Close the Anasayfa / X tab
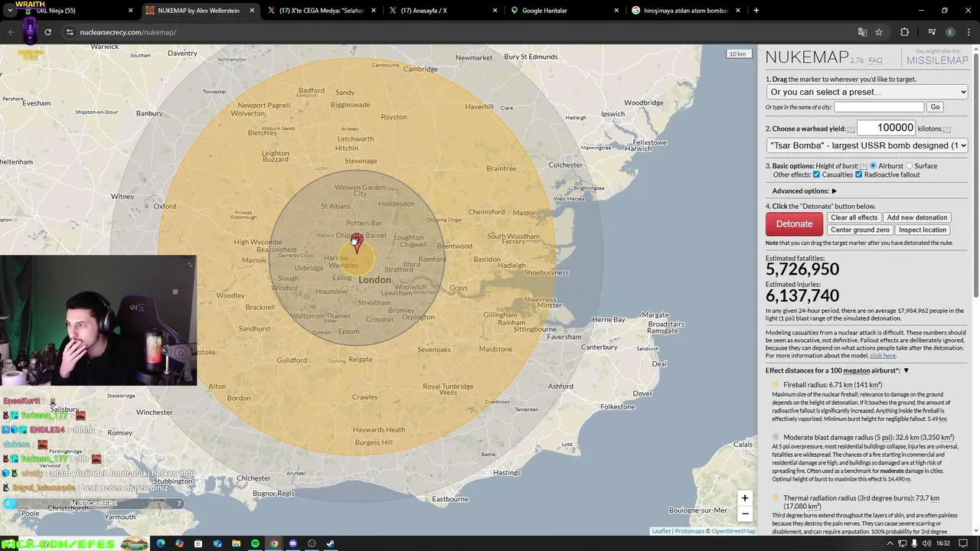The image size is (980, 551). (x=495, y=11)
